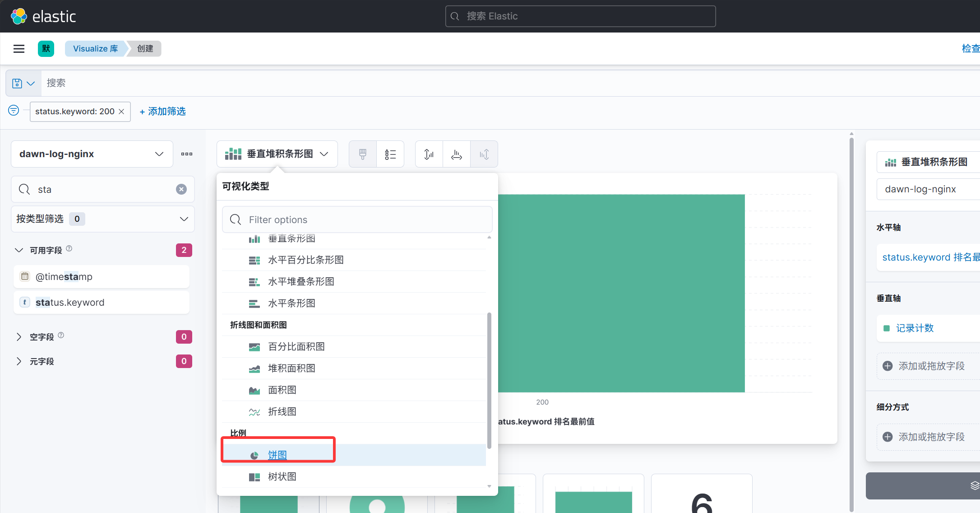Screen dimensions: 980x513
Task: Select 树状图 visualization type
Action: [x=354, y=476]
